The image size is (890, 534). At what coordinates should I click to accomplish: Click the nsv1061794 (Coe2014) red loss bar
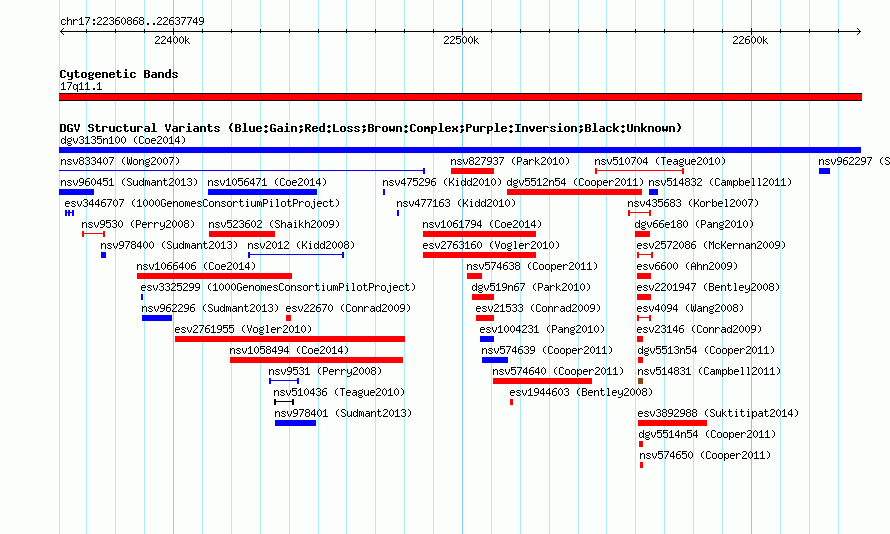(480, 234)
